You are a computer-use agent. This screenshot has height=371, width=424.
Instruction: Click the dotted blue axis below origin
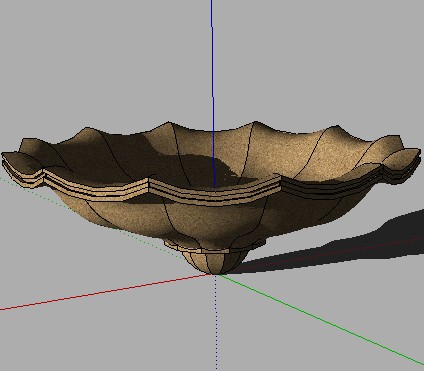click(x=216, y=322)
